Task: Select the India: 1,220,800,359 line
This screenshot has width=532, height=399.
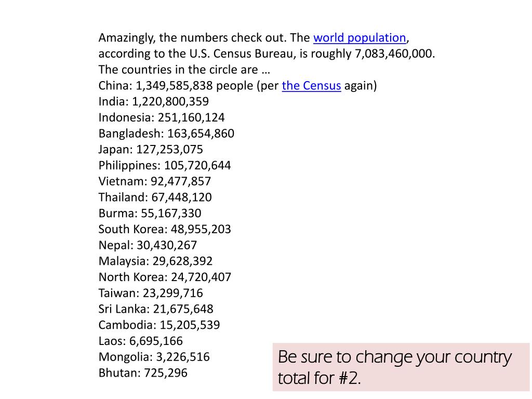Action: coord(154,101)
